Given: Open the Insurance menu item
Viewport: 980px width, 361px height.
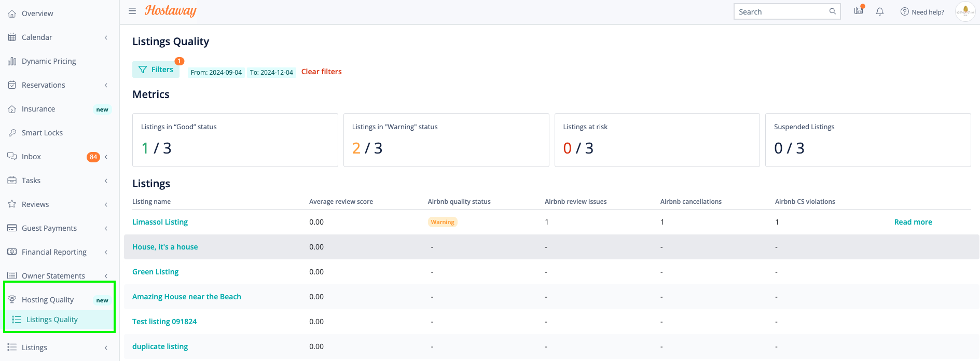Looking at the screenshot, I should click(38, 109).
